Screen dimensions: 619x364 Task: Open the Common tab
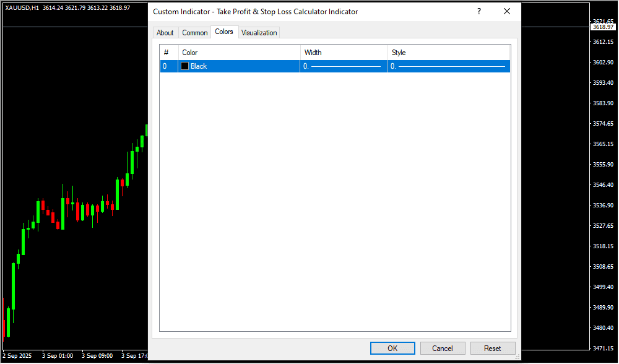point(195,33)
